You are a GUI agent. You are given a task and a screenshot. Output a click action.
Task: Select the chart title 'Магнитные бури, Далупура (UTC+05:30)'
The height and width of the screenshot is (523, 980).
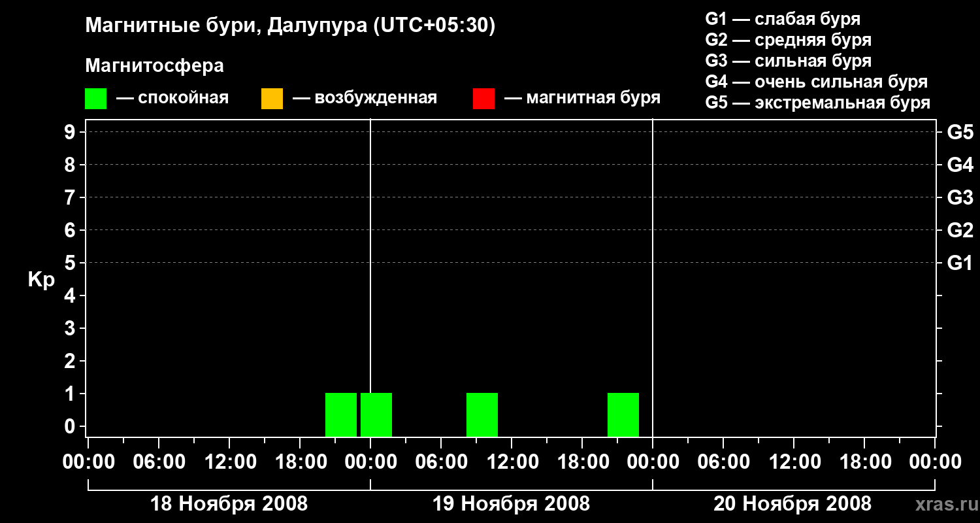tap(291, 25)
